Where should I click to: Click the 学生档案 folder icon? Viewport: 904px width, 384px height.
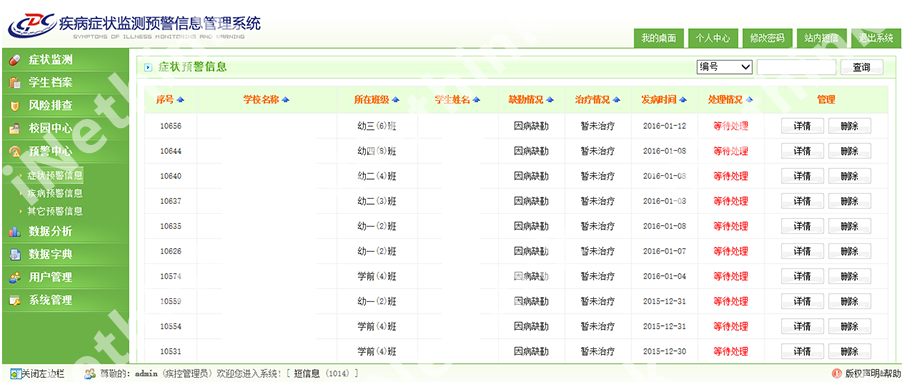(x=15, y=83)
